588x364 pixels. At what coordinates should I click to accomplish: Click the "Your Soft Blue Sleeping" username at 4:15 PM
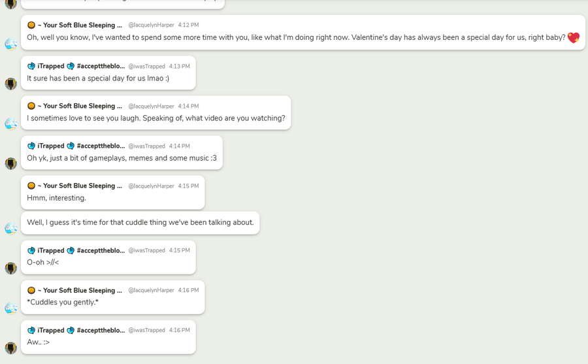80,186
